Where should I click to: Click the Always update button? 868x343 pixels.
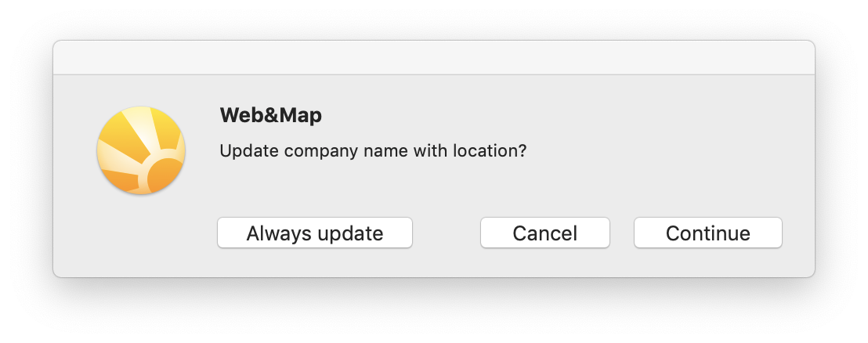(314, 233)
